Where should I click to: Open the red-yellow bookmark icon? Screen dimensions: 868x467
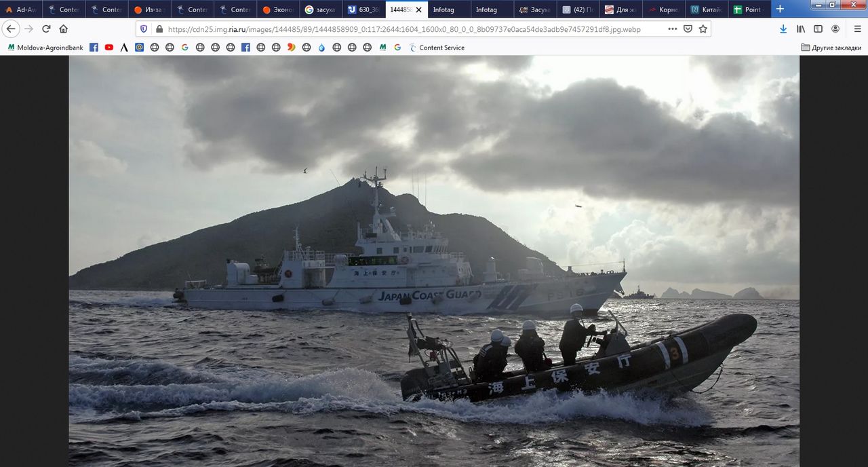click(x=291, y=48)
